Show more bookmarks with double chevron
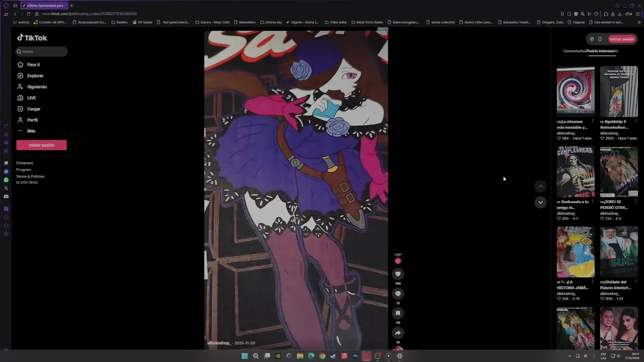 click(x=639, y=22)
